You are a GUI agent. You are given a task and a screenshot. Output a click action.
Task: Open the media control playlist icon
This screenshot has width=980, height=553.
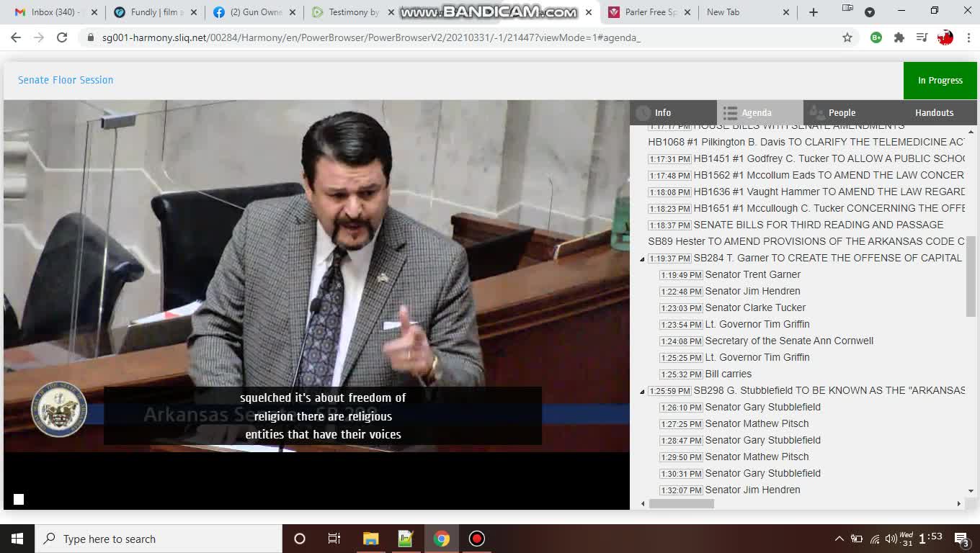pyautogui.click(x=922, y=37)
